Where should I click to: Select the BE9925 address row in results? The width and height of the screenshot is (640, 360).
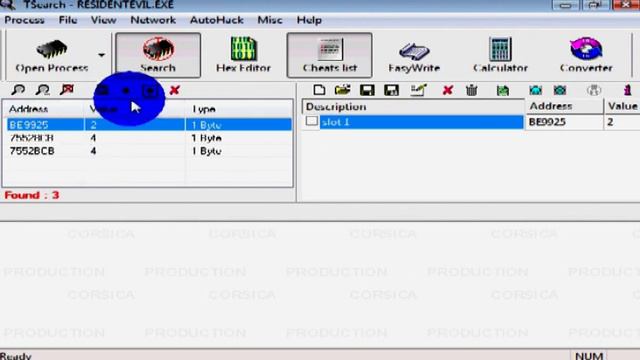(x=149, y=124)
